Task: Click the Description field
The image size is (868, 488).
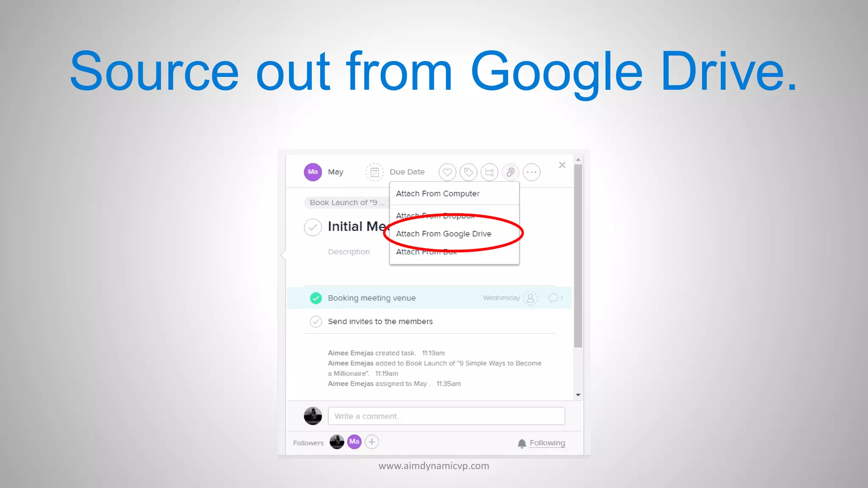Action: [349, 252]
